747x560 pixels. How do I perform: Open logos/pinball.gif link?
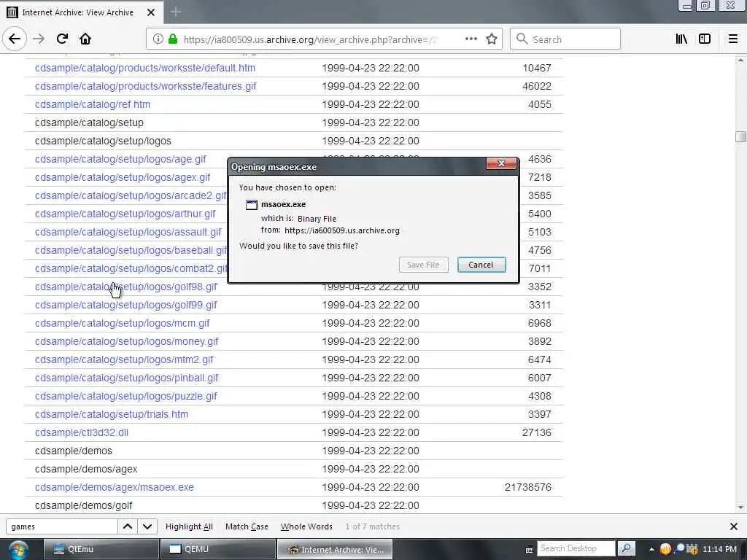pyautogui.click(x=127, y=378)
